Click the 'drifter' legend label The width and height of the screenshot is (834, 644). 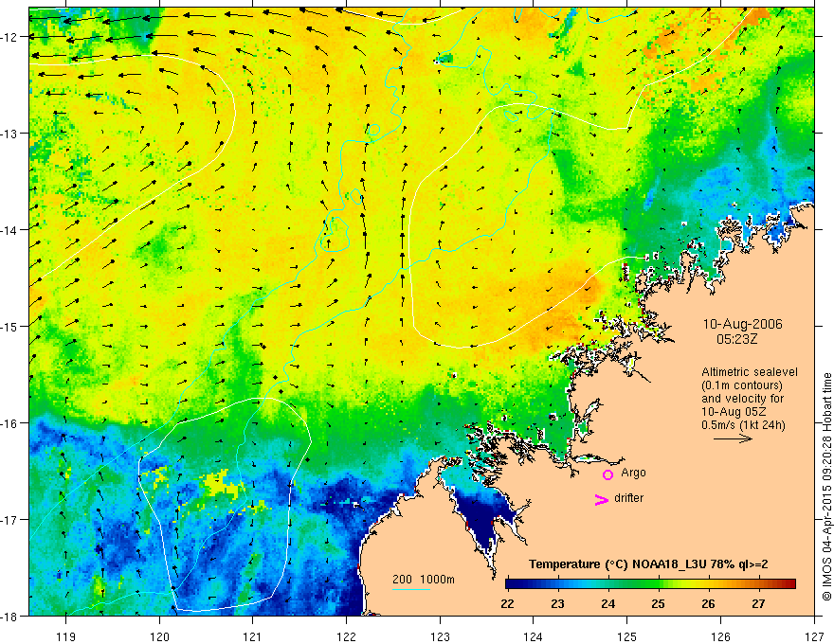628,498
